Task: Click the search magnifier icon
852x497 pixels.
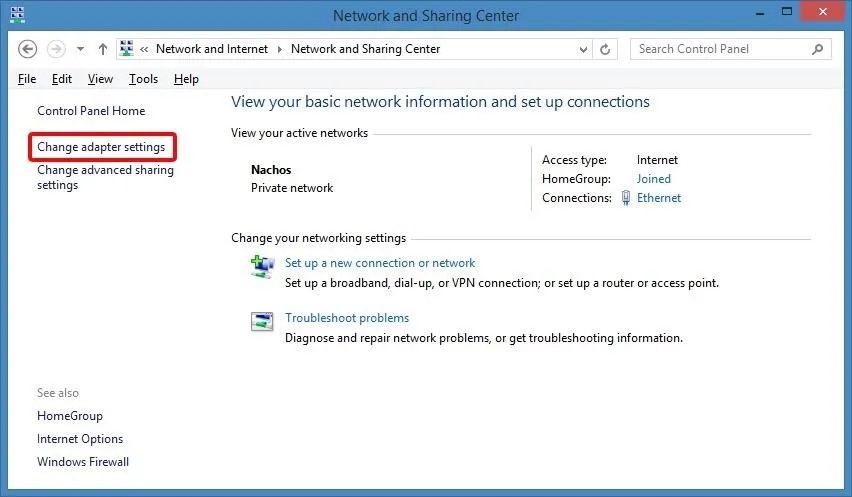Action: click(x=817, y=49)
